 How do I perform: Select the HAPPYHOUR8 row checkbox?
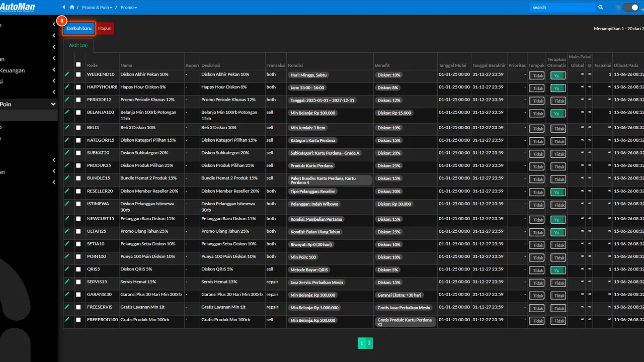point(78,87)
